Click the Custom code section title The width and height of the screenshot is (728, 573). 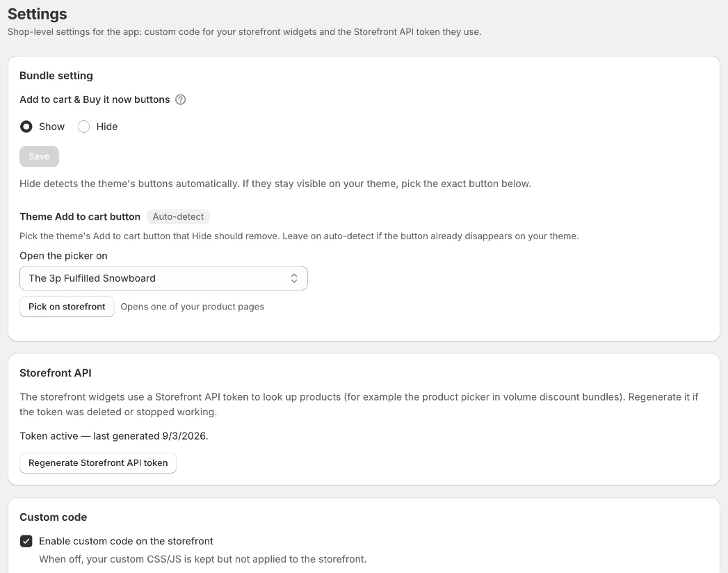[x=53, y=517]
